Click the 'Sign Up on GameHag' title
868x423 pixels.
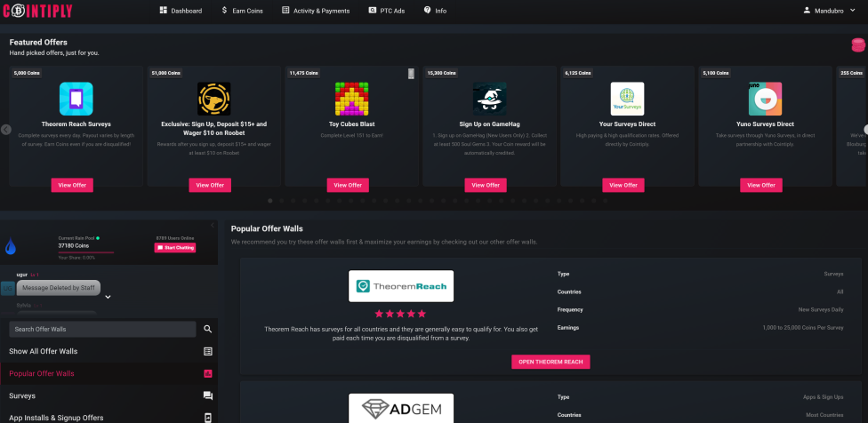[x=489, y=124]
